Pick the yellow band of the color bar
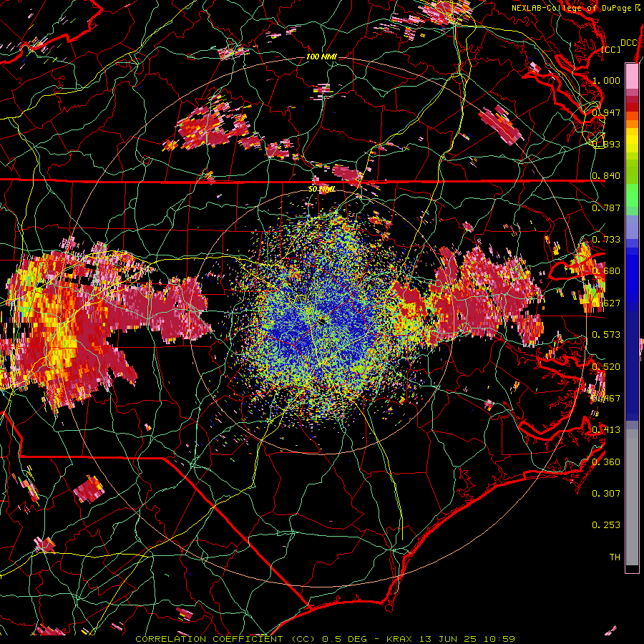 (x=632, y=140)
